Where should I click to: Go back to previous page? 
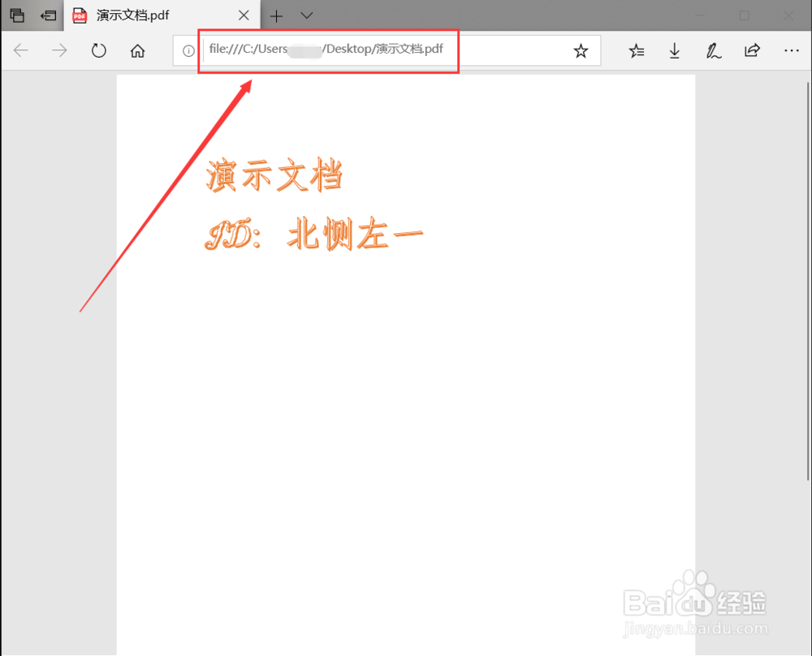(x=21, y=50)
